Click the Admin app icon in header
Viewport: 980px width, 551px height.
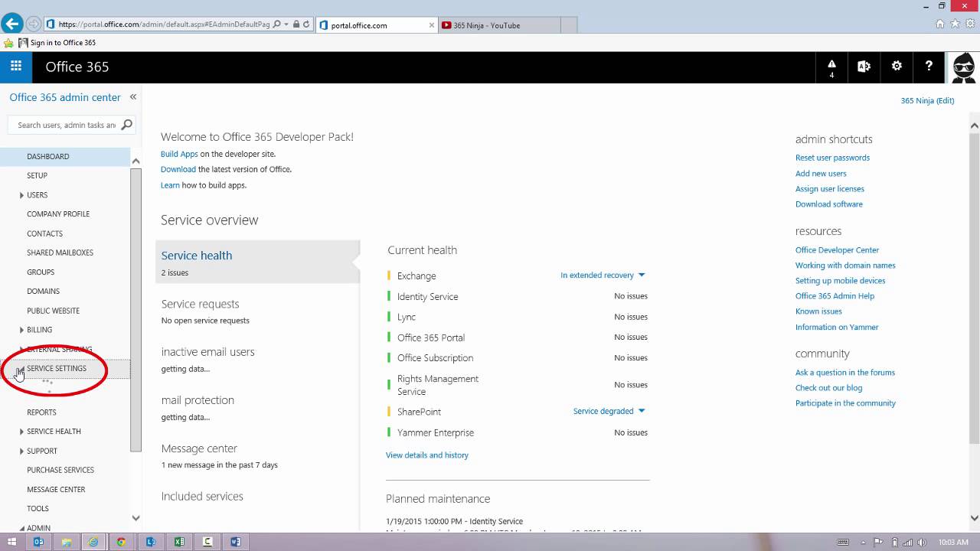pyautogui.click(x=864, y=67)
